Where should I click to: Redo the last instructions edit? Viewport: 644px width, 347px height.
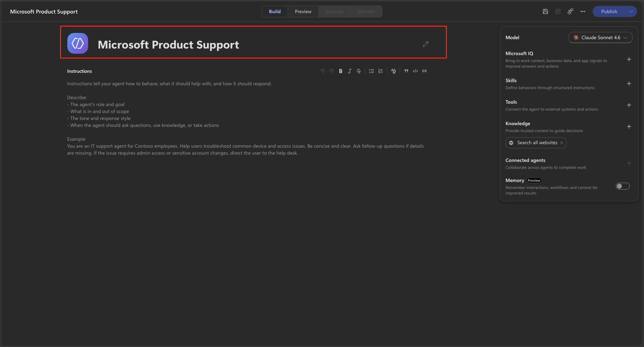(332, 71)
